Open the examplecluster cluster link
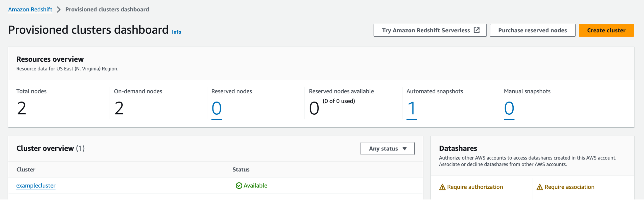The image size is (644, 202). 36,186
